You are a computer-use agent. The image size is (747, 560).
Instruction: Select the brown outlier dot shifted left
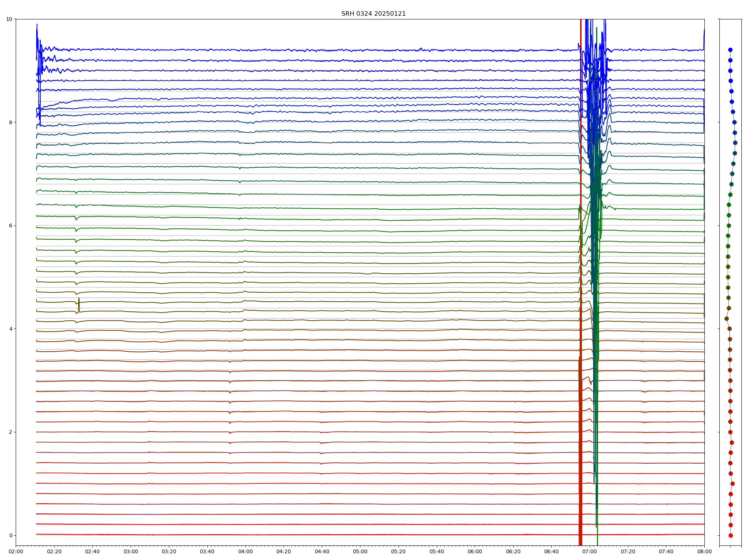click(726, 318)
